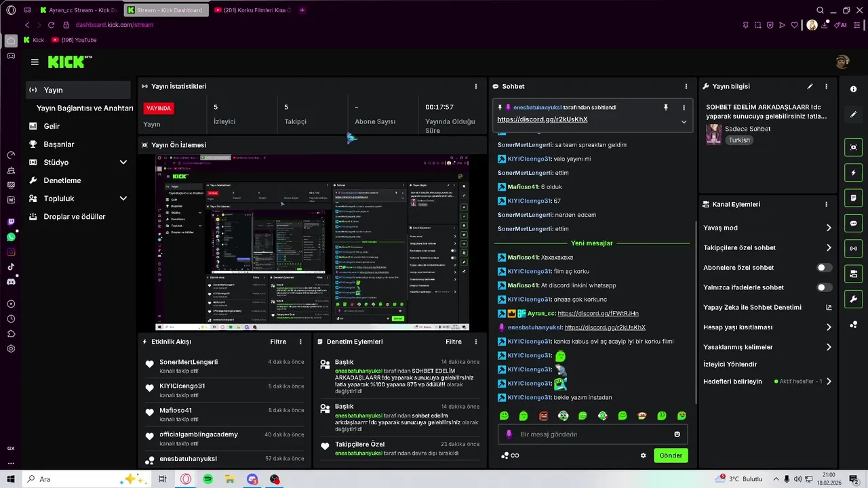Pick the red angry face emote
The height and width of the screenshot is (488, 868).
[x=543, y=415]
